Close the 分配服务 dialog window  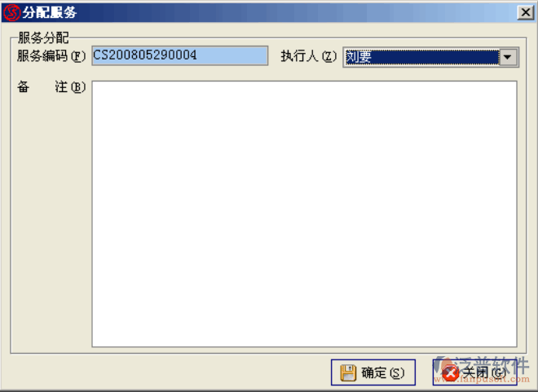pos(526,13)
